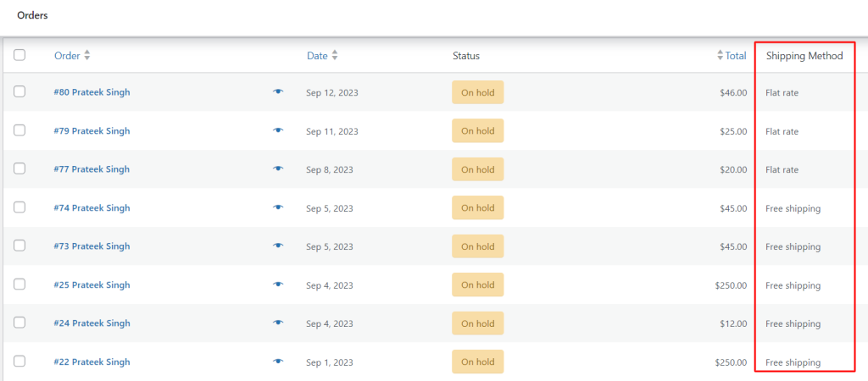The height and width of the screenshot is (381, 868).
Task: Click the On hold status of order #22
Action: coord(478,362)
